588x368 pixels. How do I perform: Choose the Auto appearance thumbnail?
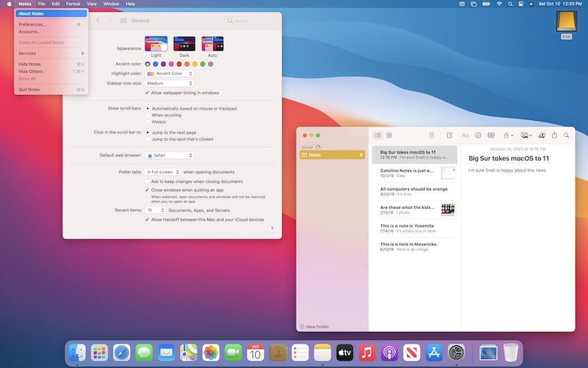pos(212,44)
